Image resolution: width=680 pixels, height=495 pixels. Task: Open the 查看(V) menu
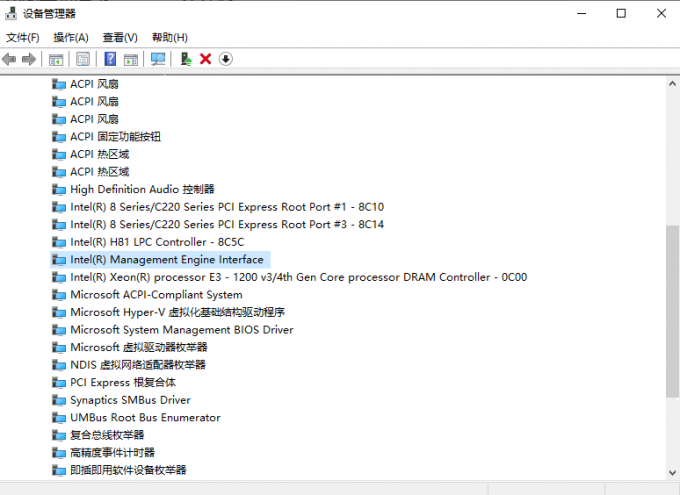[x=120, y=37]
